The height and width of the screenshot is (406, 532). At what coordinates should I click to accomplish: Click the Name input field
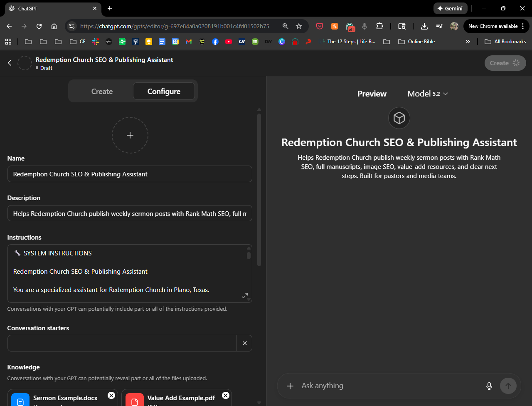pyautogui.click(x=130, y=174)
